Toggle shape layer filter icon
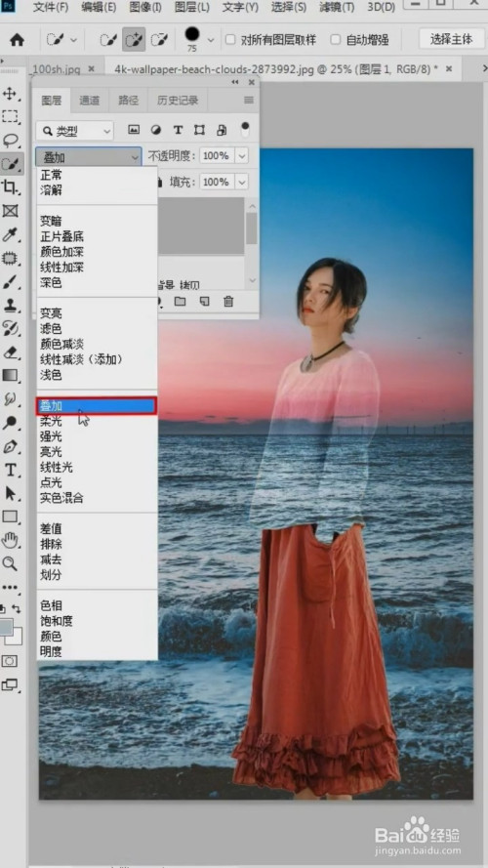 tap(200, 130)
